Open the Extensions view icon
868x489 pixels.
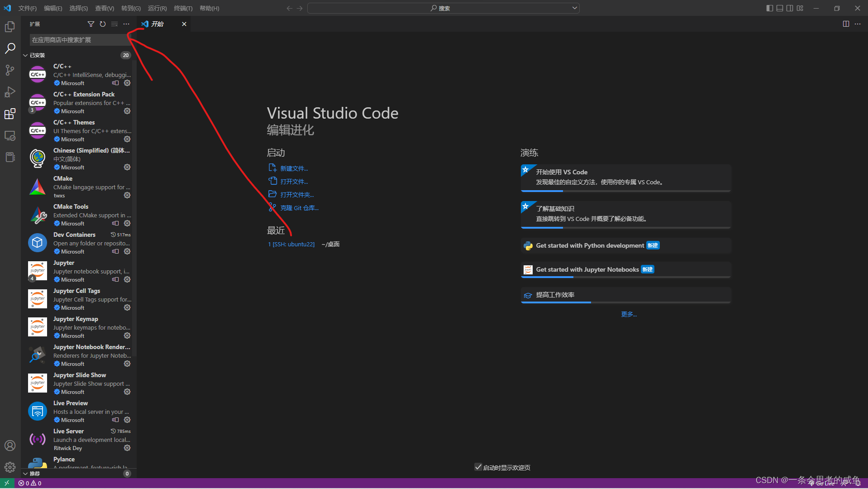[x=10, y=114]
